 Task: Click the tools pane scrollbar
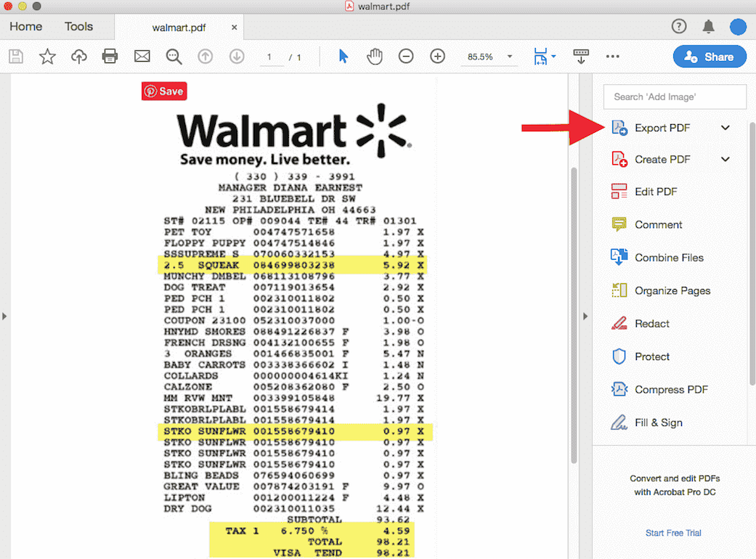[x=752, y=253]
